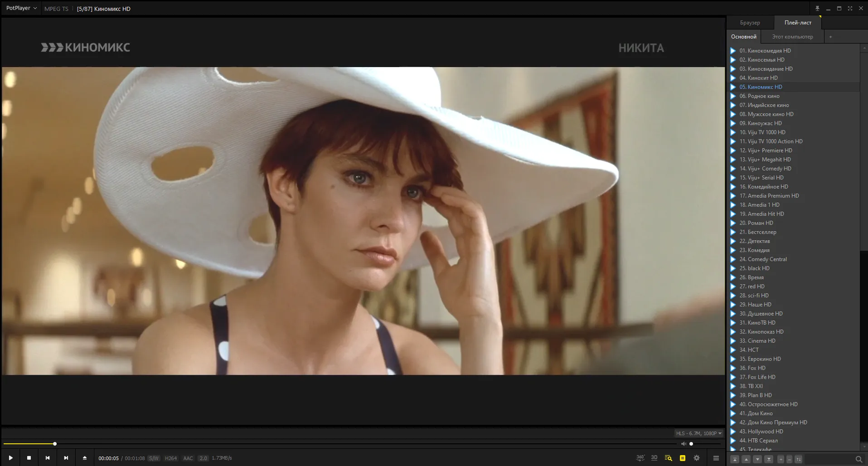Screen dimensions: 868x466
Task: Select channel 01. Кинокомедия HD
Action: click(794, 51)
